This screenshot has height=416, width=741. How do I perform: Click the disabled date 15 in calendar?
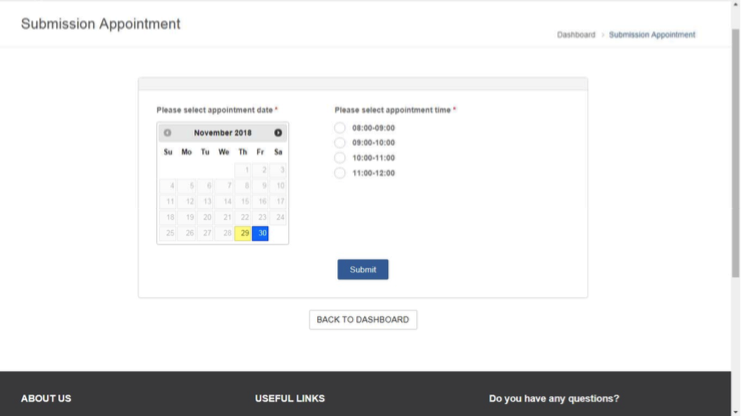pos(243,202)
